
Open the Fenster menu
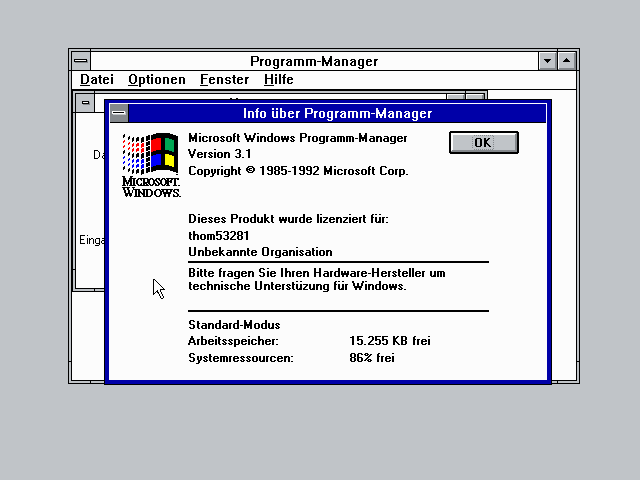(x=224, y=79)
